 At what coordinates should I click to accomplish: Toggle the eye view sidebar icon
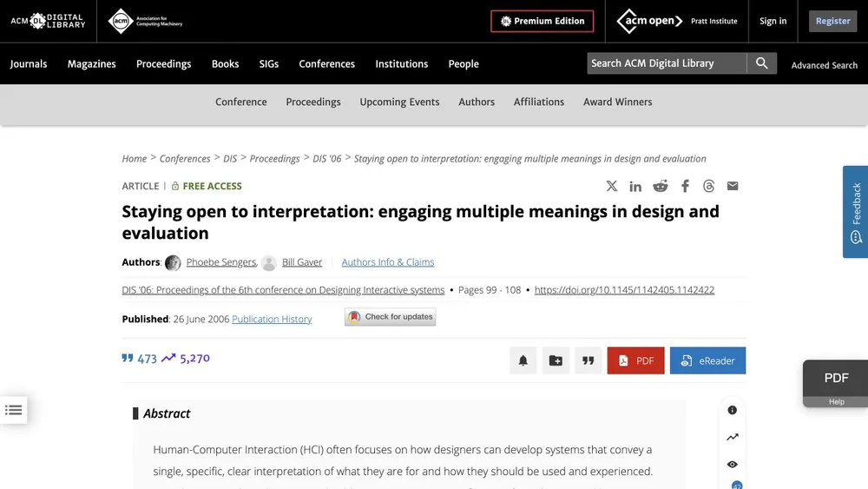point(733,464)
